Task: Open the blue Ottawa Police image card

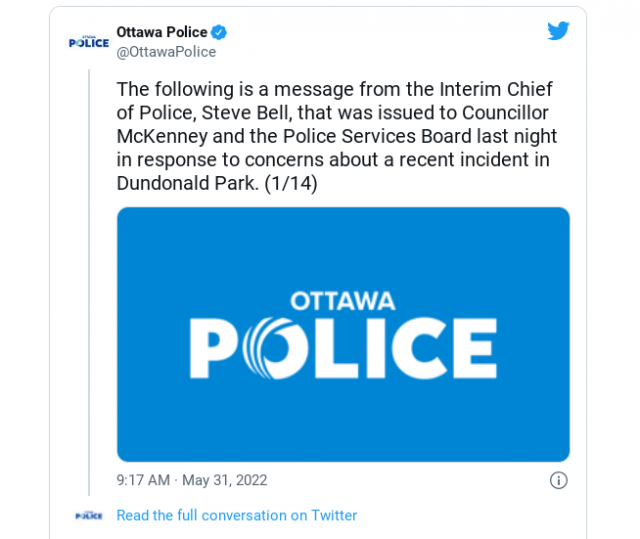Action: coord(343,335)
